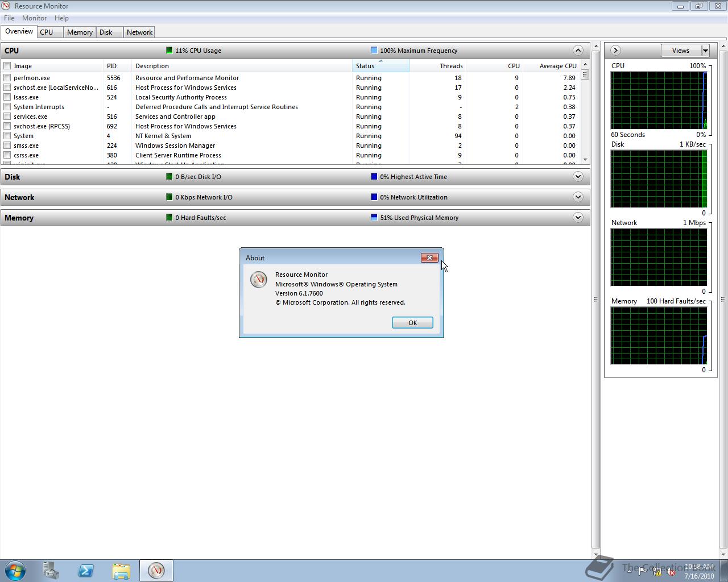
Task: Tick the System Interrupts checkbox
Action: click(x=7, y=107)
